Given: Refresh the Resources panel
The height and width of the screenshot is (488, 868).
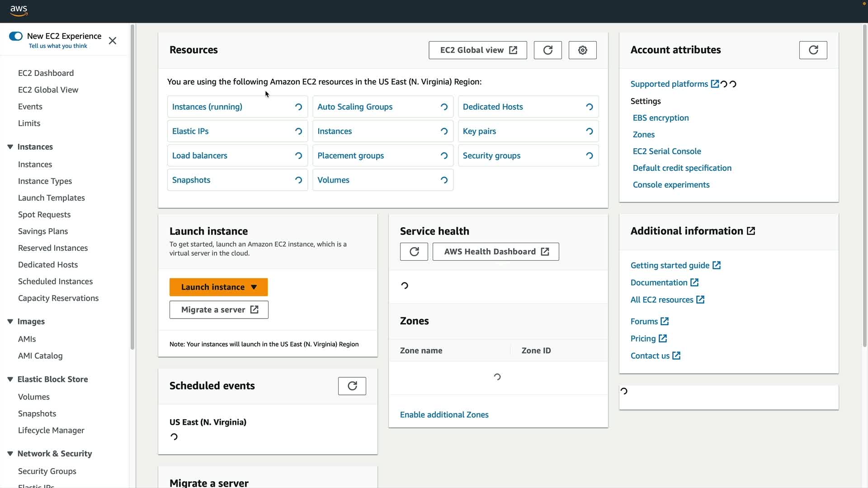Looking at the screenshot, I should point(547,50).
